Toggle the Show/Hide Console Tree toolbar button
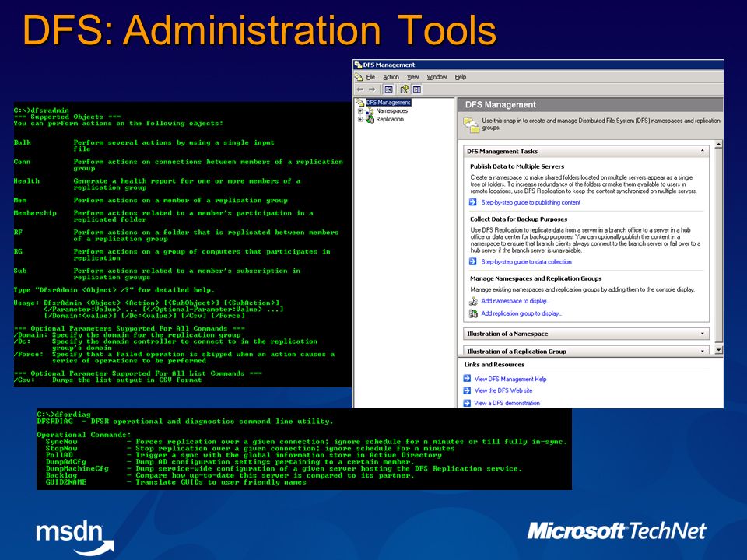747x560 pixels. coord(389,89)
